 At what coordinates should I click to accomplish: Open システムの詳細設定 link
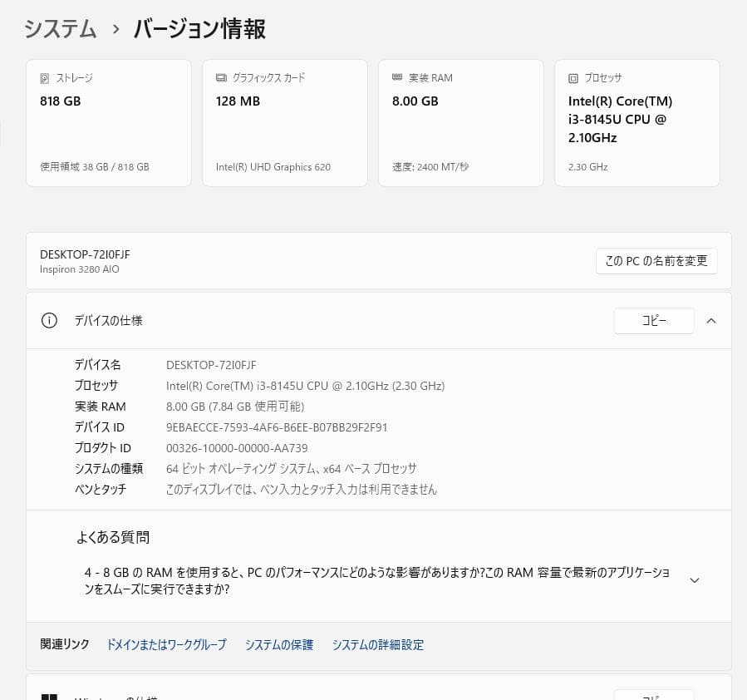[377, 644]
